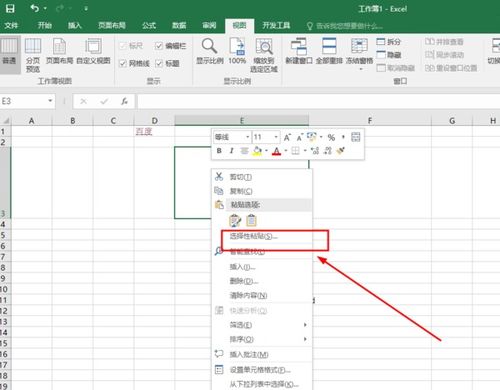Choose 复制(C) from the context menu
This screenshot has width=500, height=390.
coord(262,191)
